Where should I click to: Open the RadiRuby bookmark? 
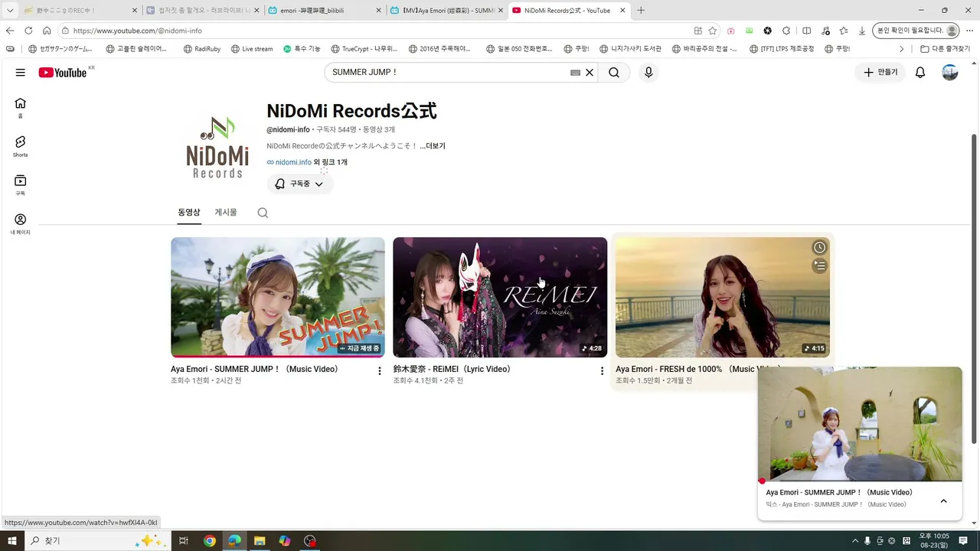tap(201, 49)
